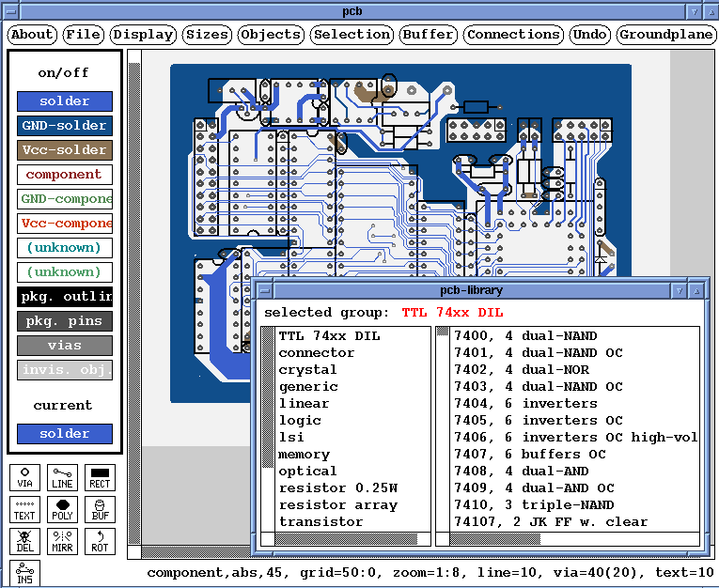Select the memory library group
Image resolution: width=719 pixels, height=588 pixels.
pos(304,455)
